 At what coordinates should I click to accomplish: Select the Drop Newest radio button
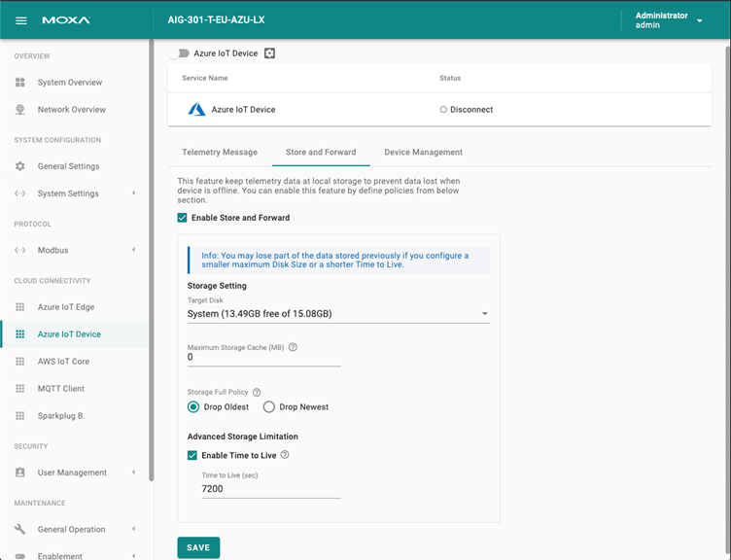coord(269,407)
